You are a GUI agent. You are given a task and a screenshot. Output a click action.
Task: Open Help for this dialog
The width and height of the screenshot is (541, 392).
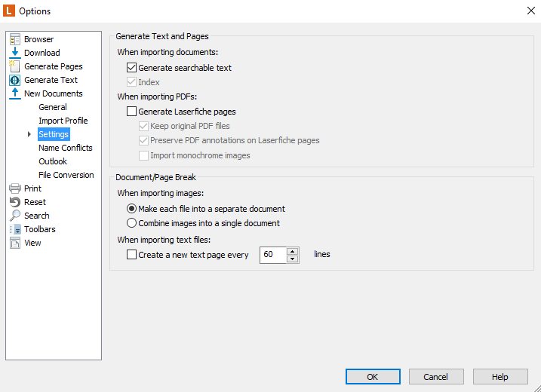click(500, 376)
